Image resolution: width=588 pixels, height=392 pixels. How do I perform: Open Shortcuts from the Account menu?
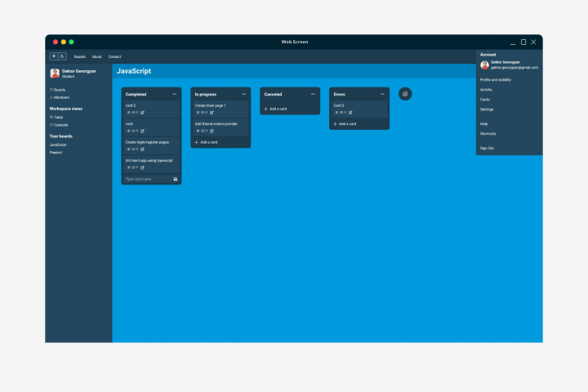click(x=488, y=134)
